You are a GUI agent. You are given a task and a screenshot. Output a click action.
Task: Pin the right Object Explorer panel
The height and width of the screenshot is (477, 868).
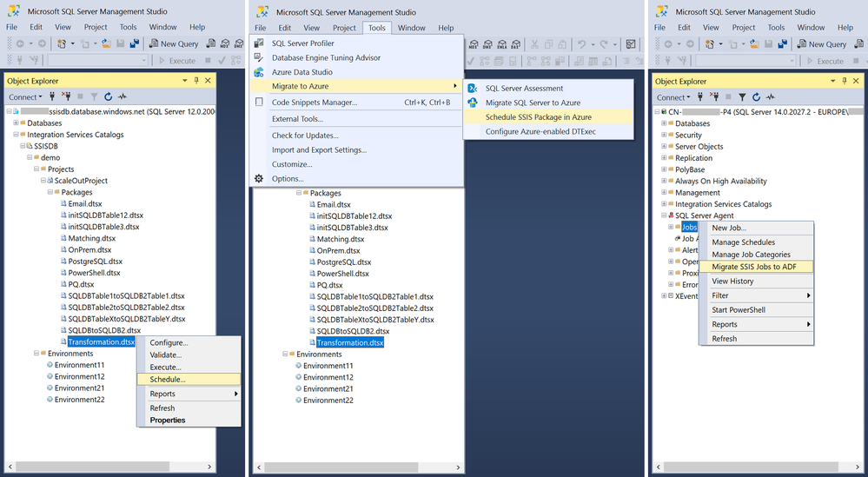pos(845,82)
